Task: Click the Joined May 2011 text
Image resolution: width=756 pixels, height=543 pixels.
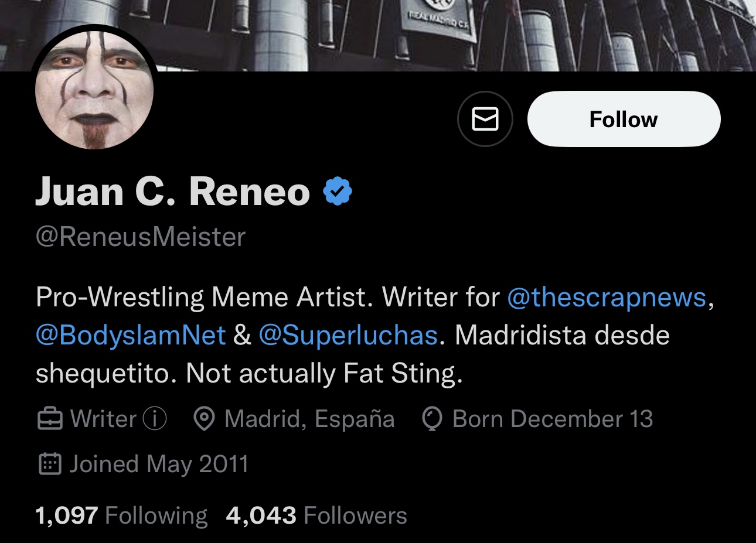Action: 159,464
